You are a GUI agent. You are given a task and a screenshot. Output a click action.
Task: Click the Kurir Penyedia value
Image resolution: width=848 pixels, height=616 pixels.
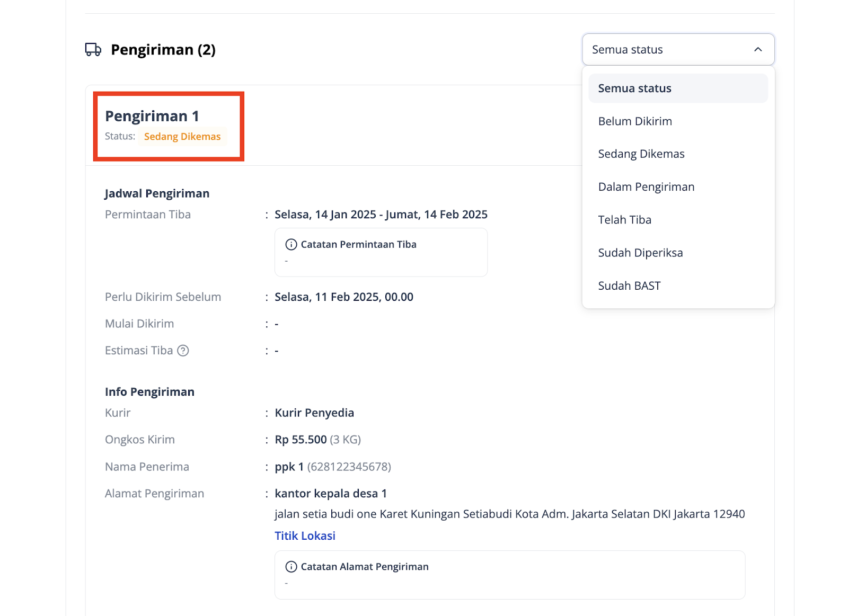tap(314, 413)
